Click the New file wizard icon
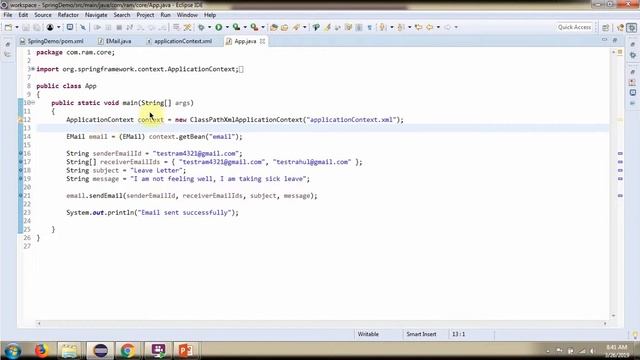The image size is (640, 360). point(8,27)
